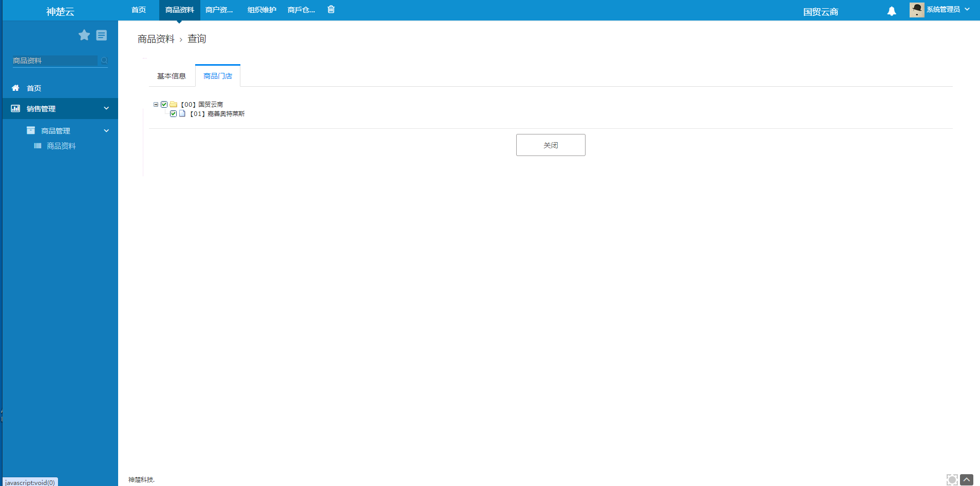This screenshot has width=980, height=486.
Task: Switch to 商户仓... top tab
Action: click(301, 10)
